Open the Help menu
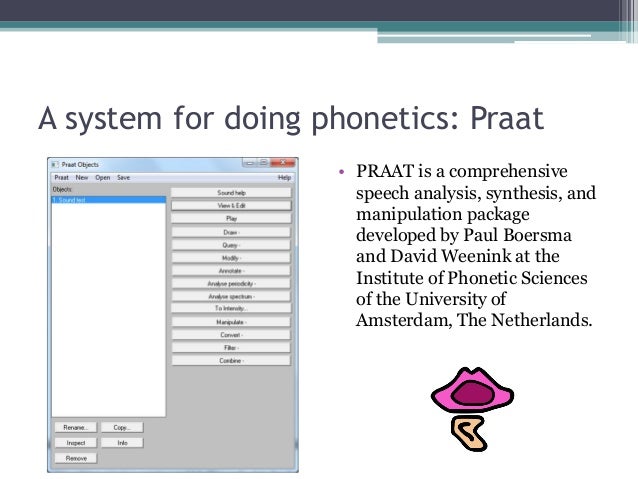Image resolution: width=638 pixels, height=479 pixels. (x=284, y=177)
